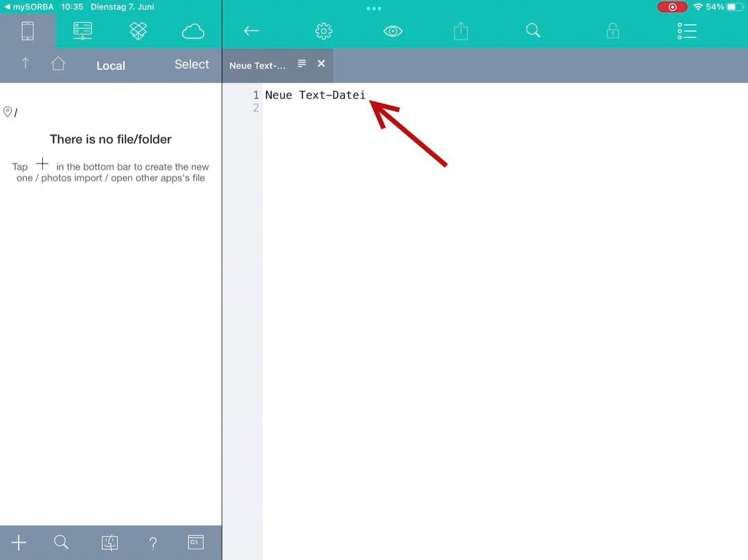Toggle preview with the eye icon

point(393,31)
